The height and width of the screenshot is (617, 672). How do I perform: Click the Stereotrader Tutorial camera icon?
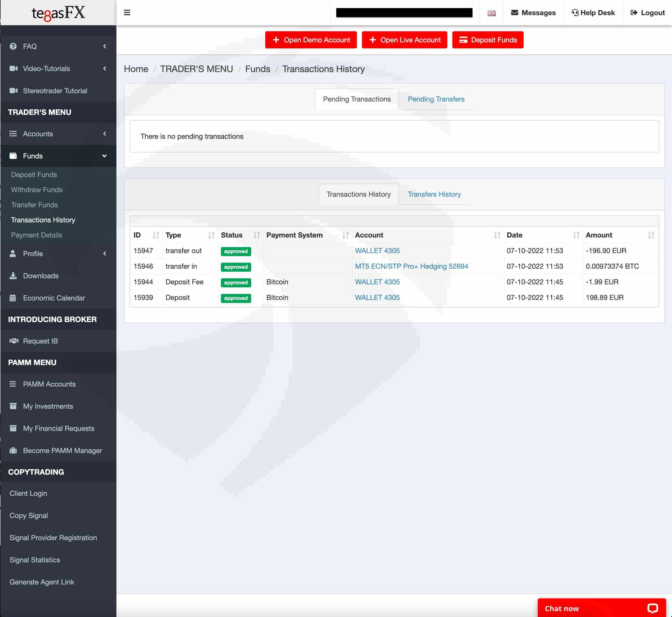tap(14, 91)
